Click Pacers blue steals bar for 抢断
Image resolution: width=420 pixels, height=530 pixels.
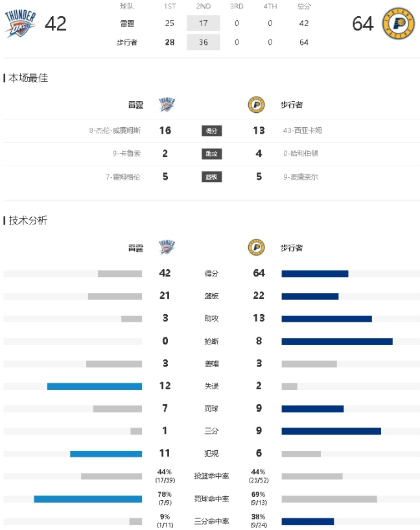click(337, 341)
